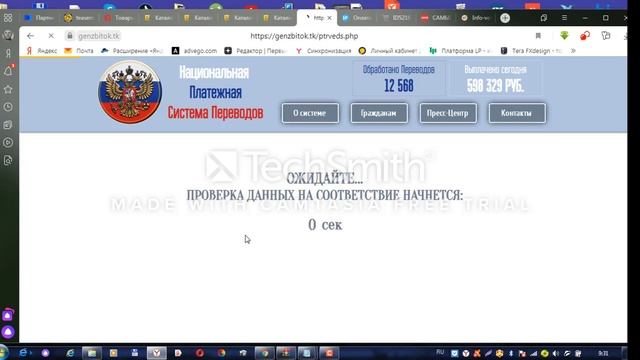Switch to the IDS tab
Screen dimensions: 640x360
click(x=396, y=18)
